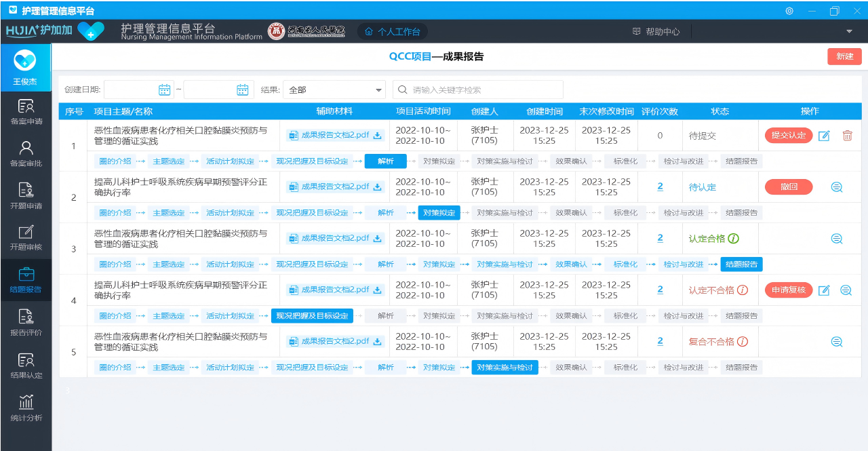Screen dimensions: 868x451
Task: Open 统计分析 in the sidebar
Action: click(26, 408)
